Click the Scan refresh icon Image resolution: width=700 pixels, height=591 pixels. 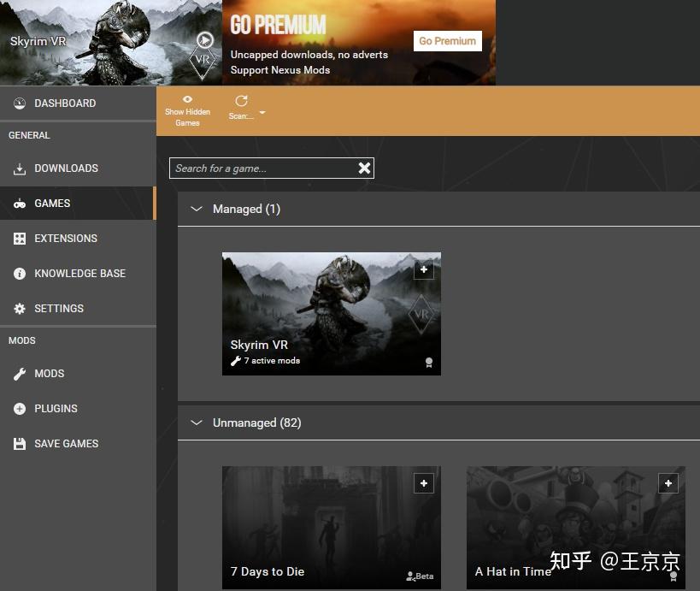[242, 101]
